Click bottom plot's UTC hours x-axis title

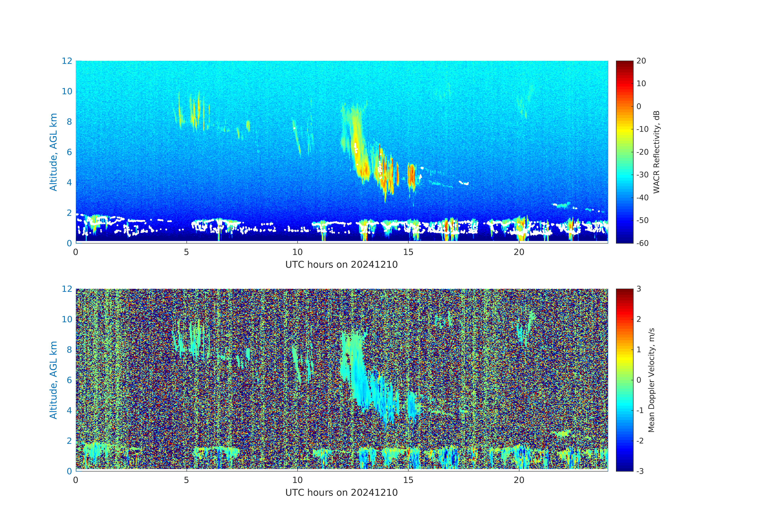341,492
